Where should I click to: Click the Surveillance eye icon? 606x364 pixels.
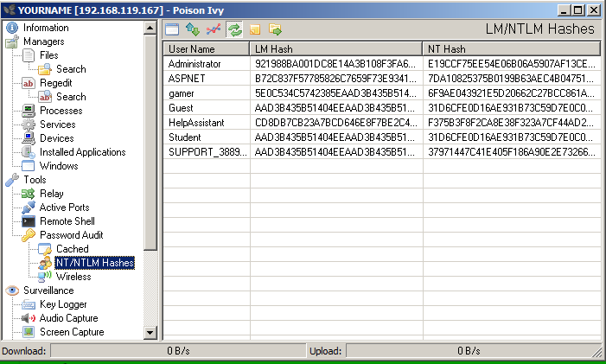12,291
